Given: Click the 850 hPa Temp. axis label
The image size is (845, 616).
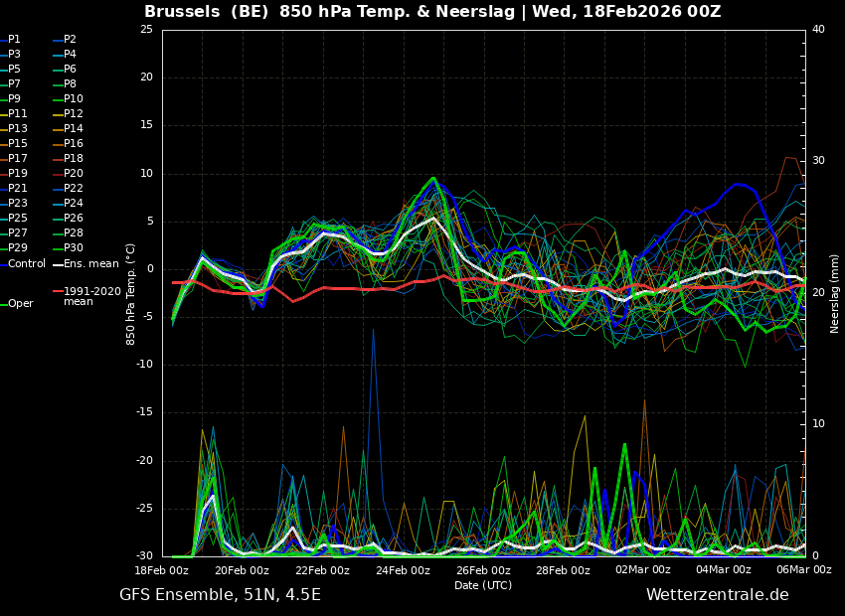Looking at the screenshot, I should 131,293.
